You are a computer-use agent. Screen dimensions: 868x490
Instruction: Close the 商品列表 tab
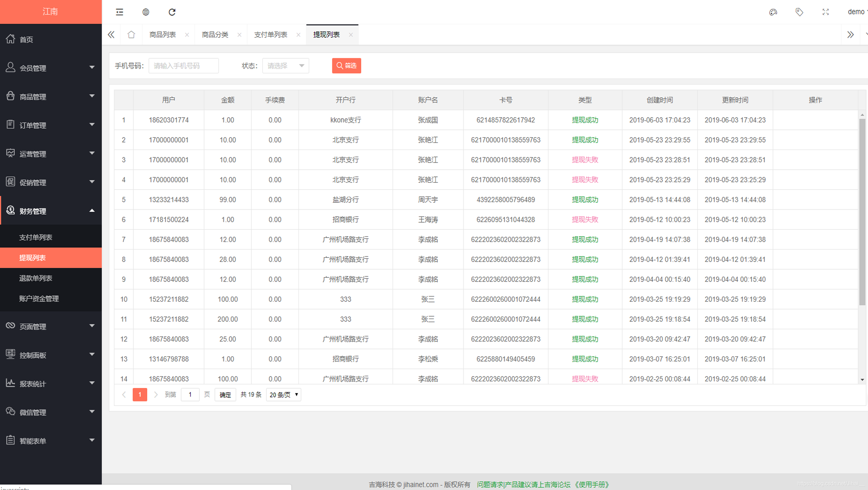pos(187,35)
